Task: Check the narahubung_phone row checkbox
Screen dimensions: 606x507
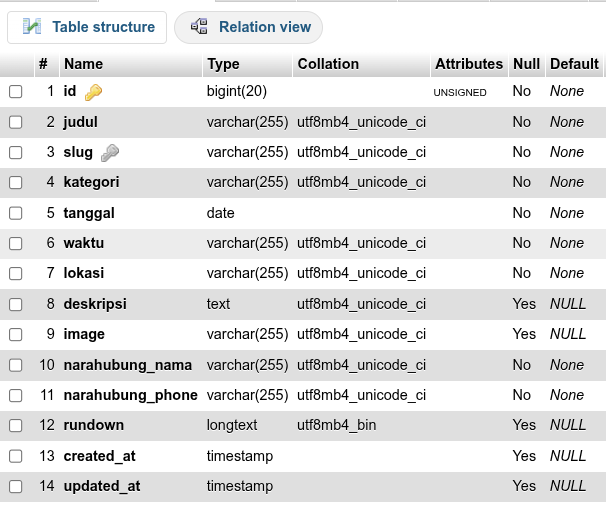Action: pyautogui.click(x=15, y=395)
